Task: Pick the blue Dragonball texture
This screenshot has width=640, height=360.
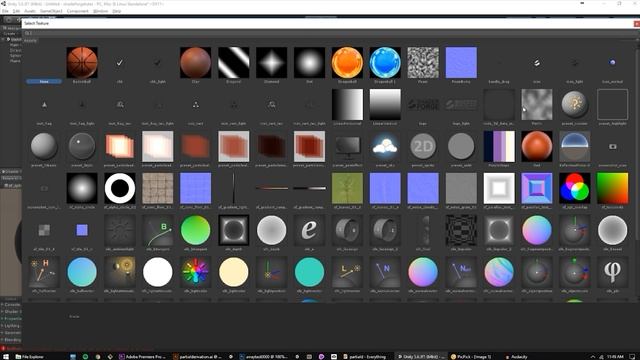Action: click(385, 62)
